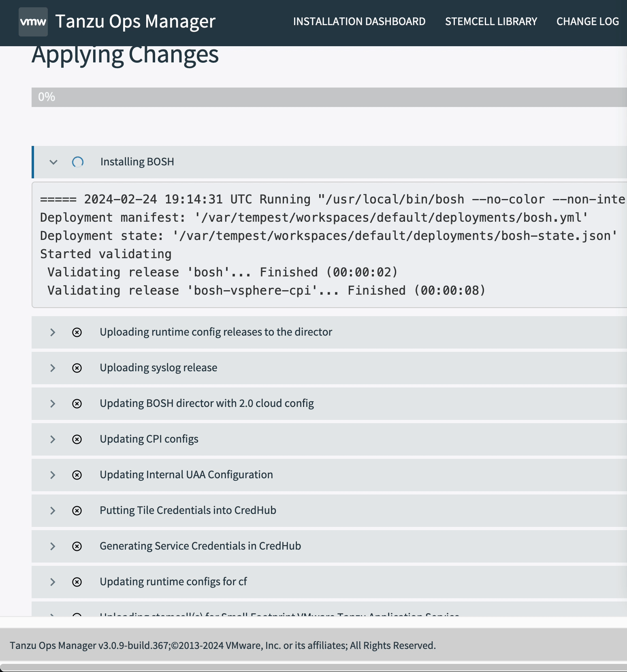Expand the Uploading syslog release step
Image resolution: width=627 pixels, height=672 pixels.
point(53,368)
